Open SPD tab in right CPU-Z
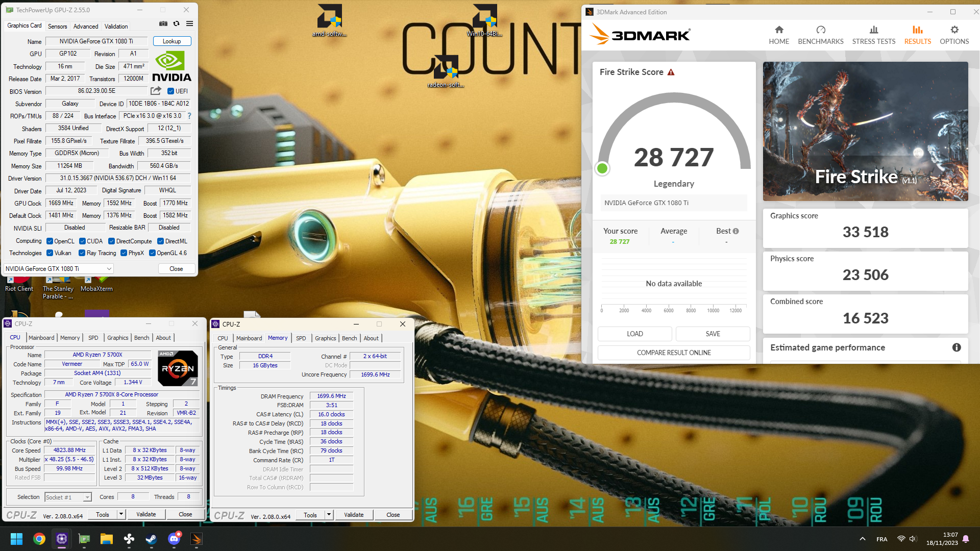Screen dimensions: 980x551 pyautogui.click(x=301, y=338)
